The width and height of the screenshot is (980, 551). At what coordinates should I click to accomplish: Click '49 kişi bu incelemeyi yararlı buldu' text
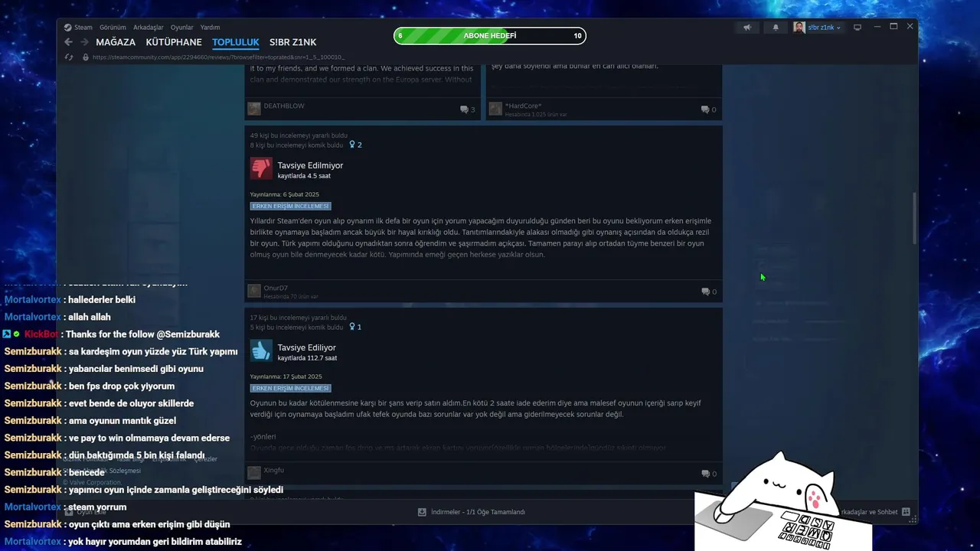click(299, 135)
